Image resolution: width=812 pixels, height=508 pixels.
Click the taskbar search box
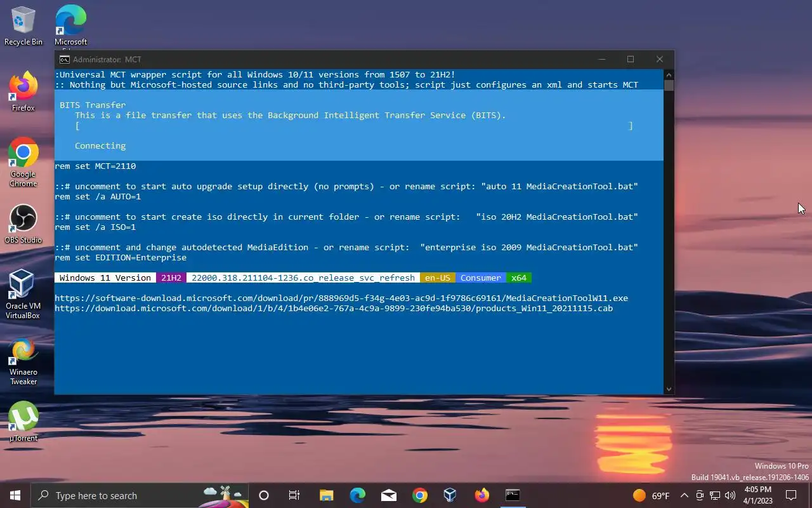(140, 495)
